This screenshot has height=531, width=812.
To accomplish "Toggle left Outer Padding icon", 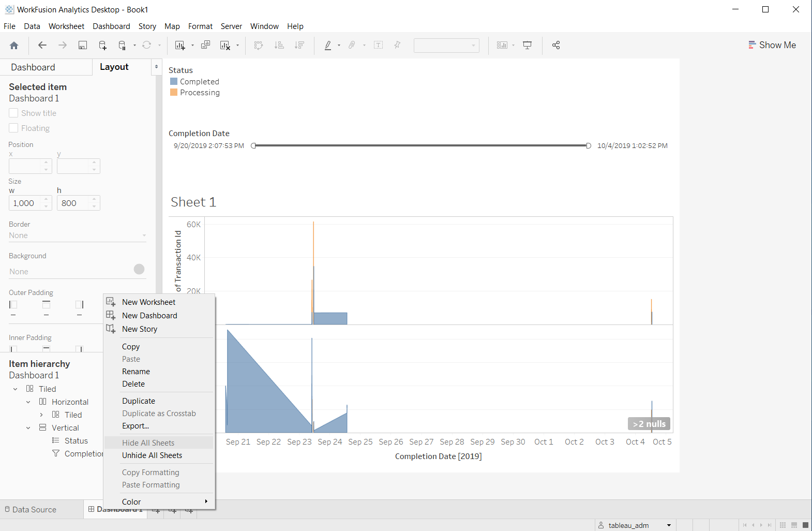I will click(x=13, y=304).
